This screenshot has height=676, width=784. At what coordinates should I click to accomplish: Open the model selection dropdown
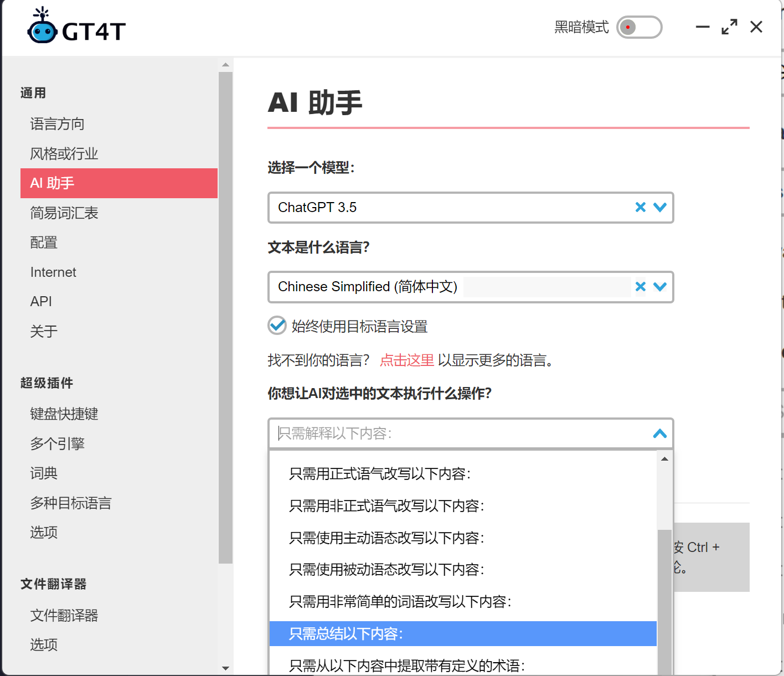pyautogui.click(x=659, y=208)
